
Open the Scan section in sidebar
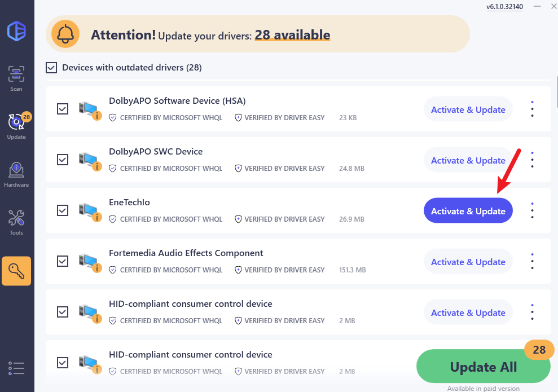[x=16, y=78]
